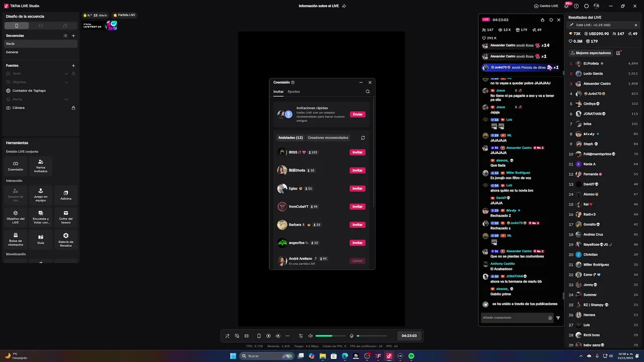This screenshot has height=362, width=644.
Task: Select the portrait phone layout icon
Action: (17, 26)
